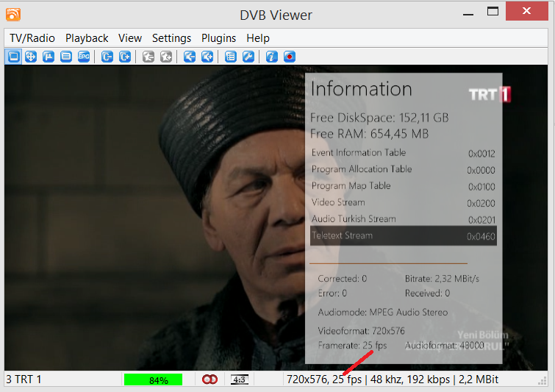This screenshot has height=392, width=555.
Task: Expand the Settings menu
Action: point(171,38)
